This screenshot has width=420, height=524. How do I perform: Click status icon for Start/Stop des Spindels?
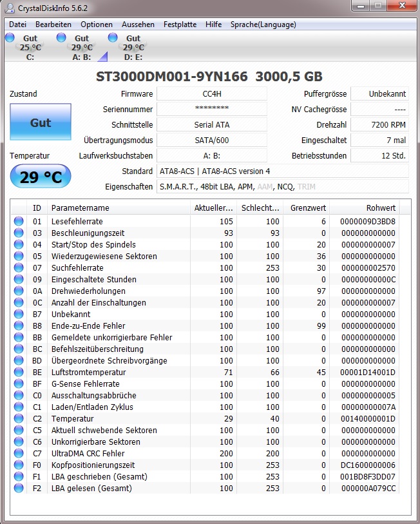(19, 244)
